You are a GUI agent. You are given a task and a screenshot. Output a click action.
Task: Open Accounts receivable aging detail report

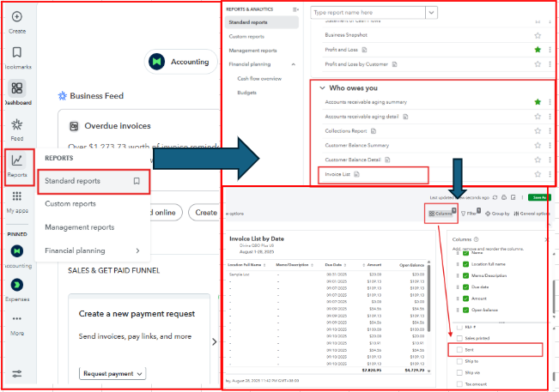(362, 117)
